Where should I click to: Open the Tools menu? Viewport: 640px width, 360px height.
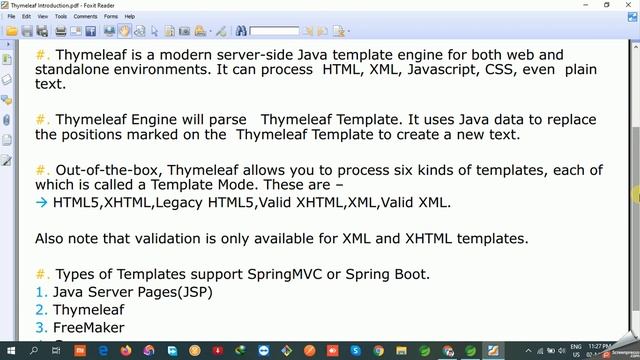pyautogui.click(x=61, y=16)
